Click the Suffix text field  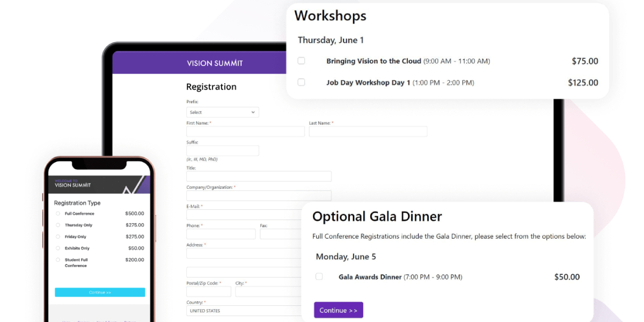(223, 151)
